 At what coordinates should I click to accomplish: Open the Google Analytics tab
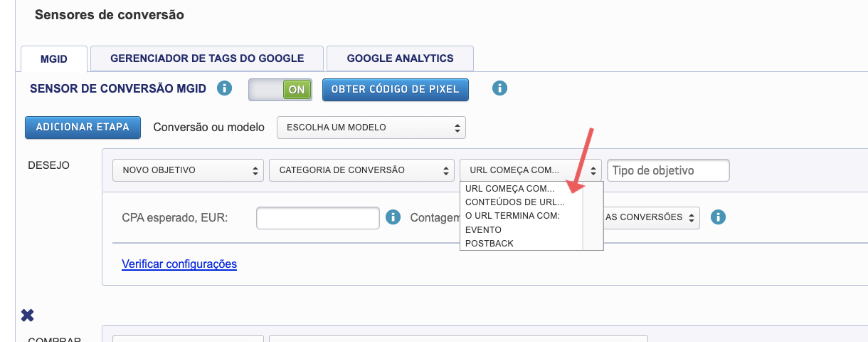click(x=400, y=58)
